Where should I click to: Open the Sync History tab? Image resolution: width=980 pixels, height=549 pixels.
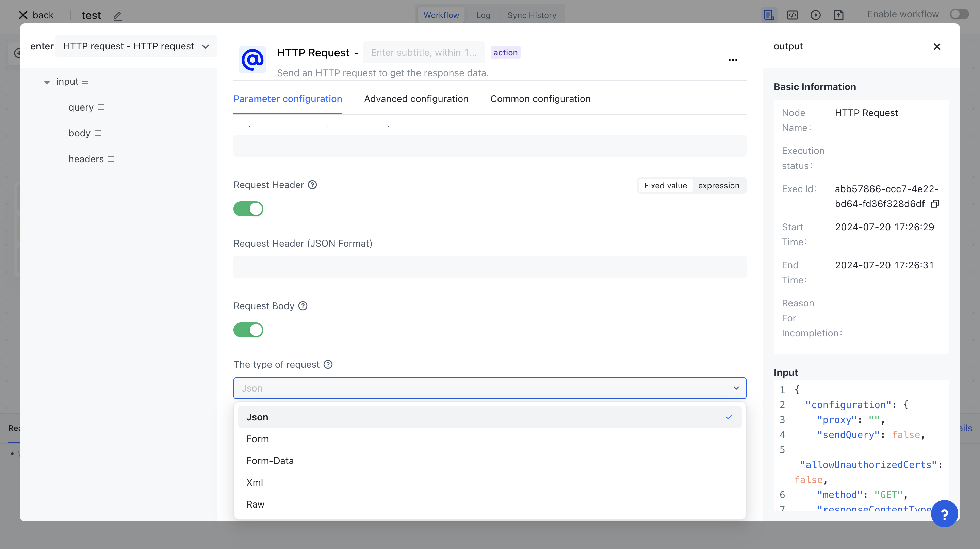(x=532, y=15)
